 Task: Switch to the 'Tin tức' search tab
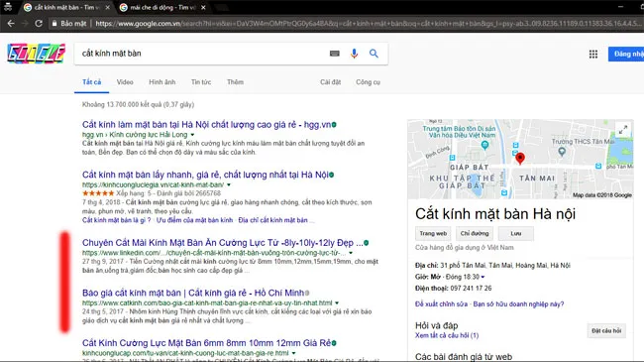coord(201,82)
